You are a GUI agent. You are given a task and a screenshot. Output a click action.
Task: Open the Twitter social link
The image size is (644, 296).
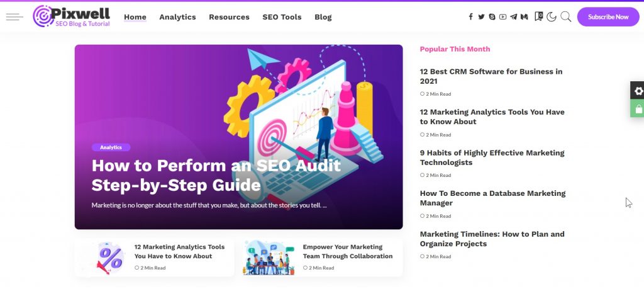click(x=481, y=17)
